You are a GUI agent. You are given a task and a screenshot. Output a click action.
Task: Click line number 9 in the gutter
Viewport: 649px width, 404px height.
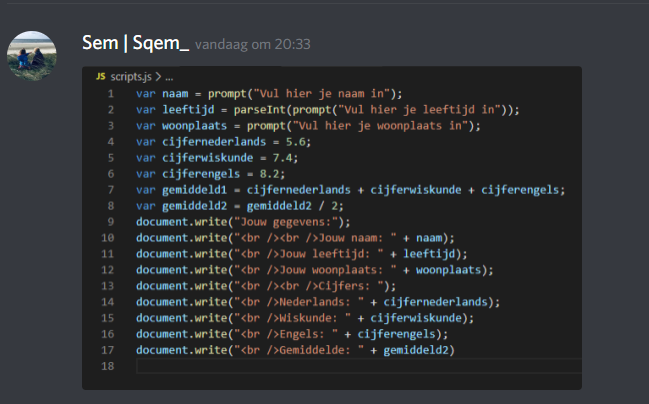(x=109, y=222)
